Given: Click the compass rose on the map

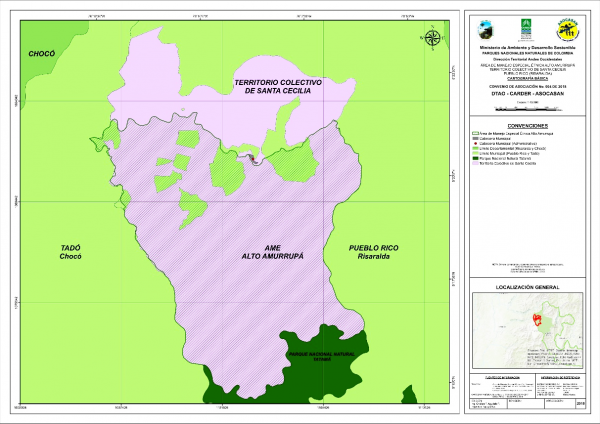Looking at the screenshot, I should (x=433, y=38).
